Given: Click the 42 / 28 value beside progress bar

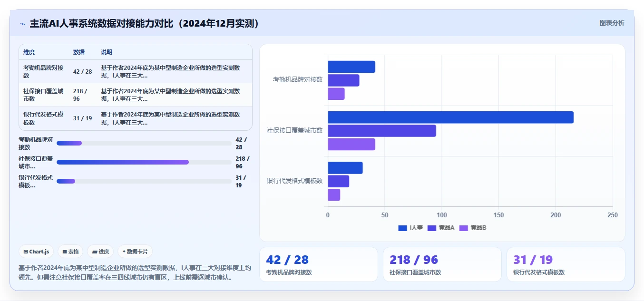Looking at the screenshot, I should point(242,143).
